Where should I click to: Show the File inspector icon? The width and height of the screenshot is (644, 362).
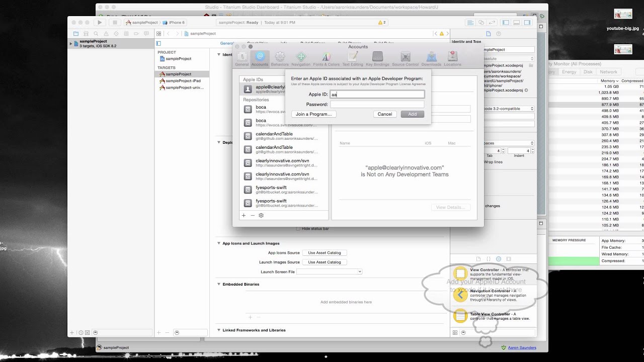(x=489, y=34)
